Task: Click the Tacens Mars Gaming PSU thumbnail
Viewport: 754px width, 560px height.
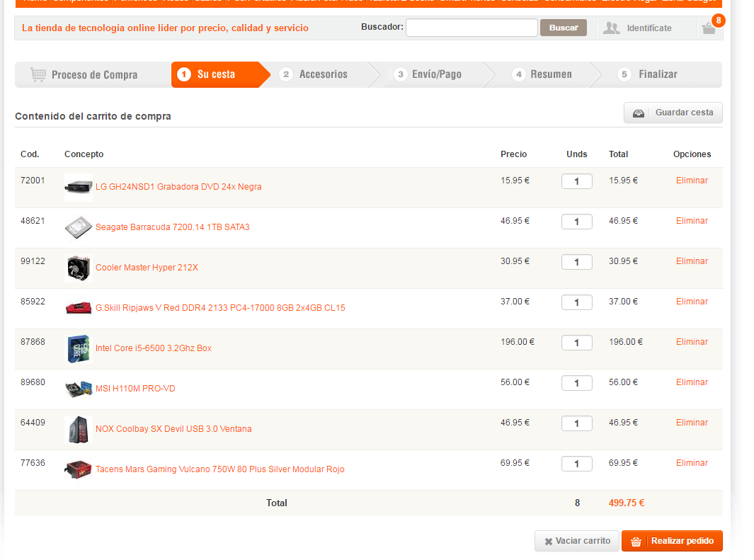Action: coord(79,469)
